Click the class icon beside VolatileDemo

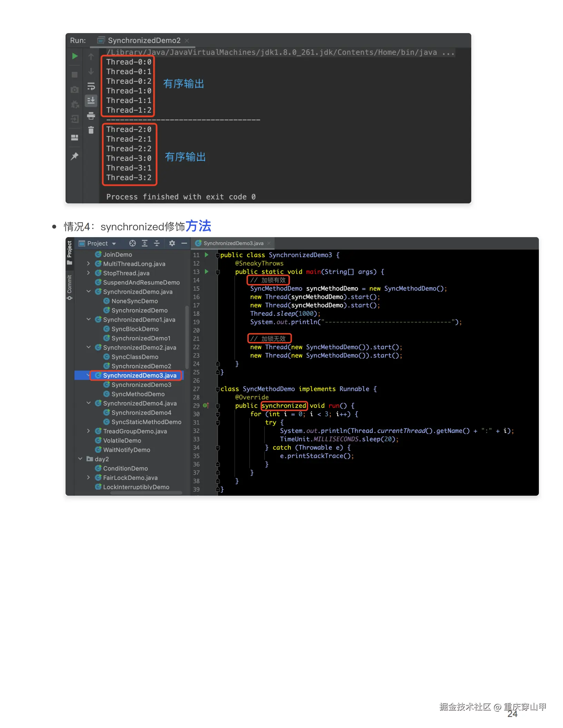point(98,441)
